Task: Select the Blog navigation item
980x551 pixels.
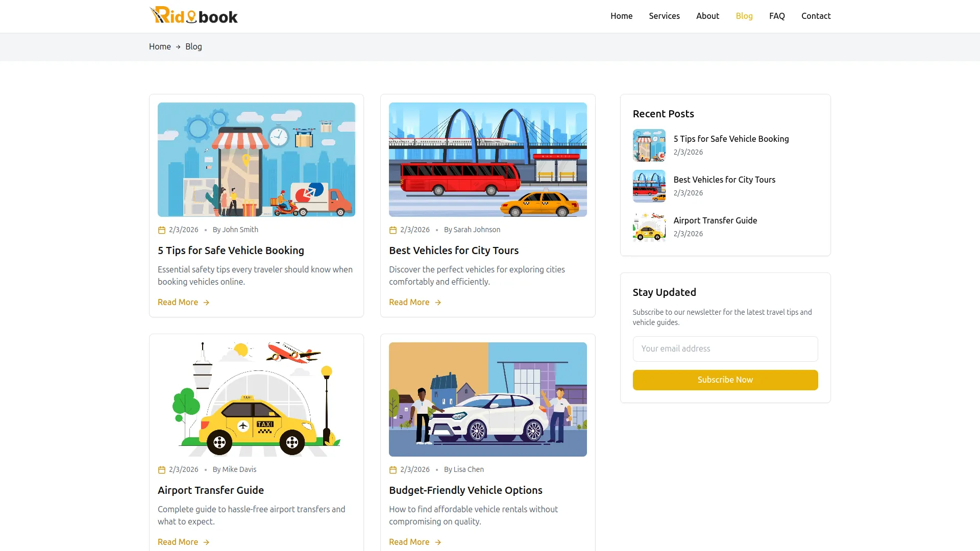Action: coord(744,16)
